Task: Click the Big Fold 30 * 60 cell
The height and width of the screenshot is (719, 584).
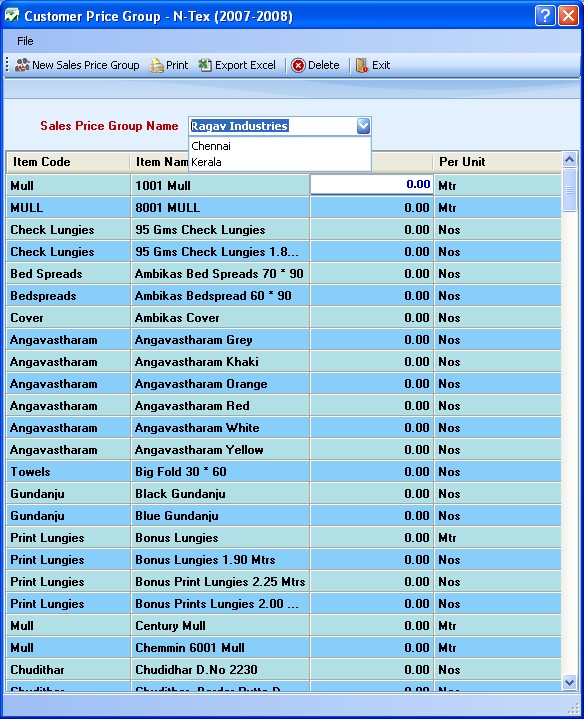Action: [220, 472]
